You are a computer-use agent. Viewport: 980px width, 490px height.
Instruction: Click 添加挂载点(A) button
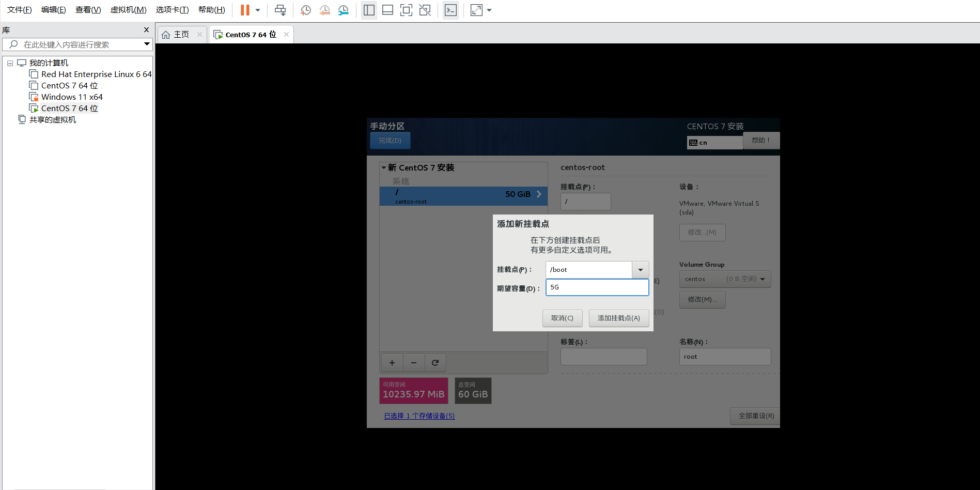click(619, 318)
